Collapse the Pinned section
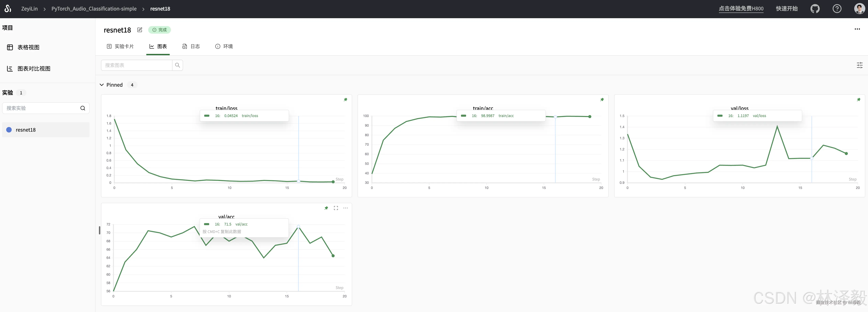Image resolution: width=868 pixels, height=312 pixels. 102,85
